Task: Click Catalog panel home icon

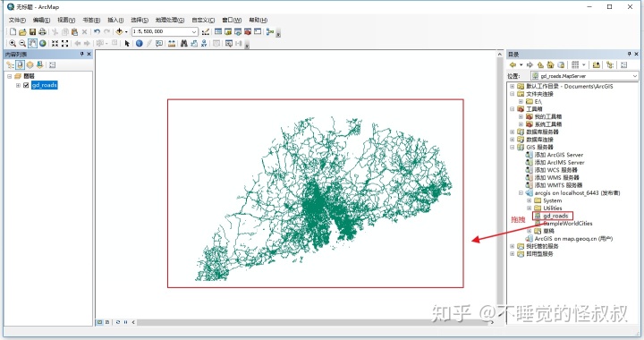Action: point(550,65)
